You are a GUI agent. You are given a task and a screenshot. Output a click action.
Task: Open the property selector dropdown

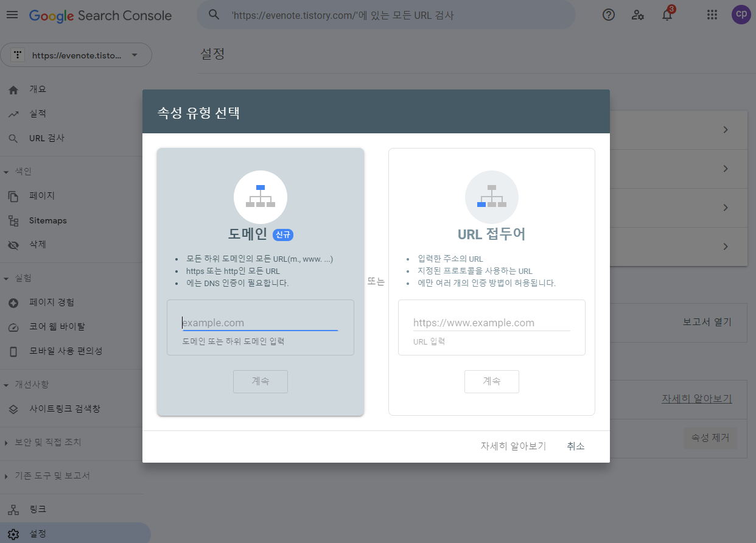point(76,55)
